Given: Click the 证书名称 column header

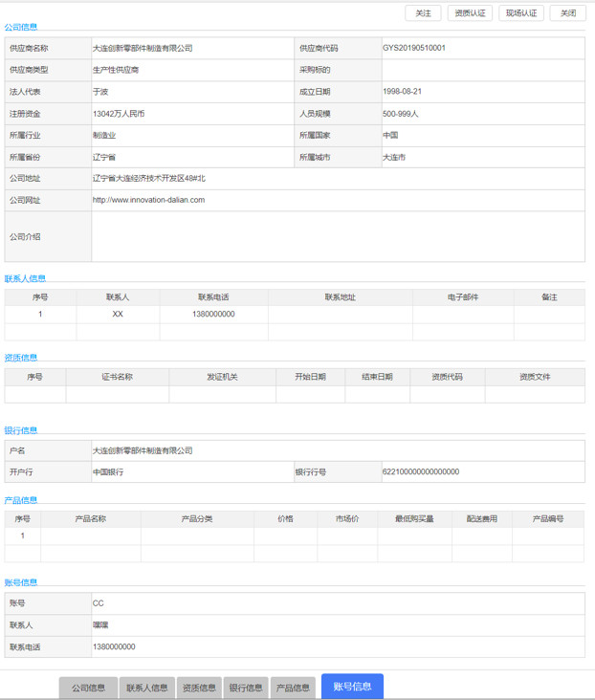Looking at the screenshot, I should 117,377.
